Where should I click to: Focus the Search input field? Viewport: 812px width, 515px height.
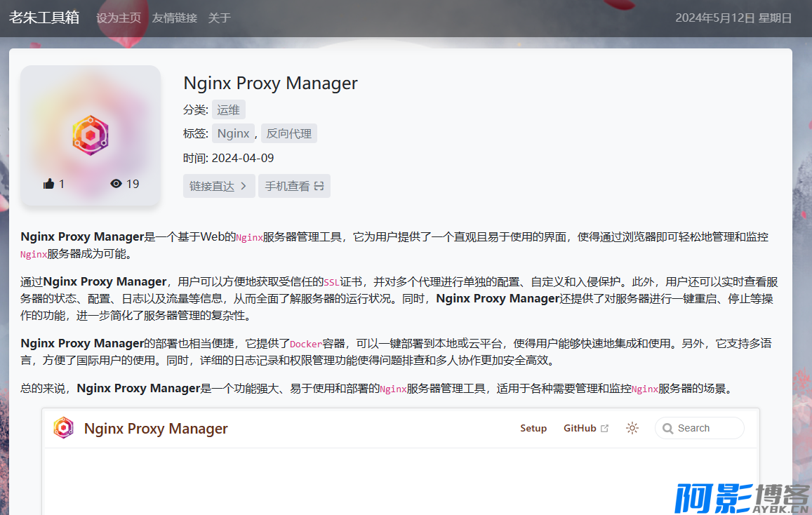705,428
